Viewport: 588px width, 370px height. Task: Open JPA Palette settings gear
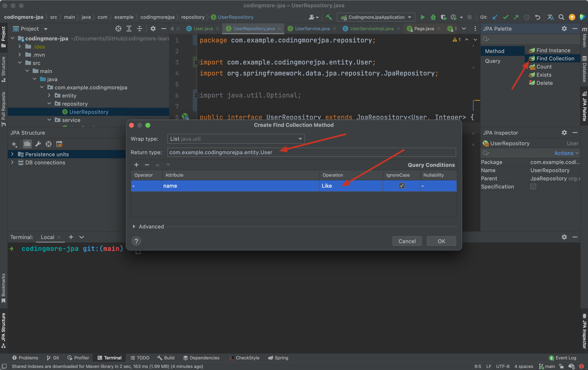point(564,29)
